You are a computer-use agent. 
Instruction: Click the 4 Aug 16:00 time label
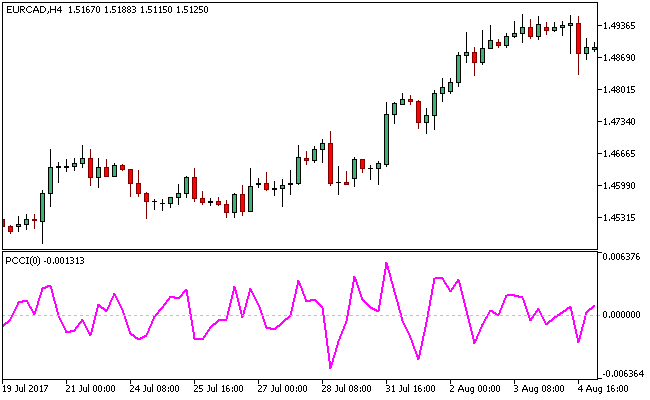[x=603, y=389]
